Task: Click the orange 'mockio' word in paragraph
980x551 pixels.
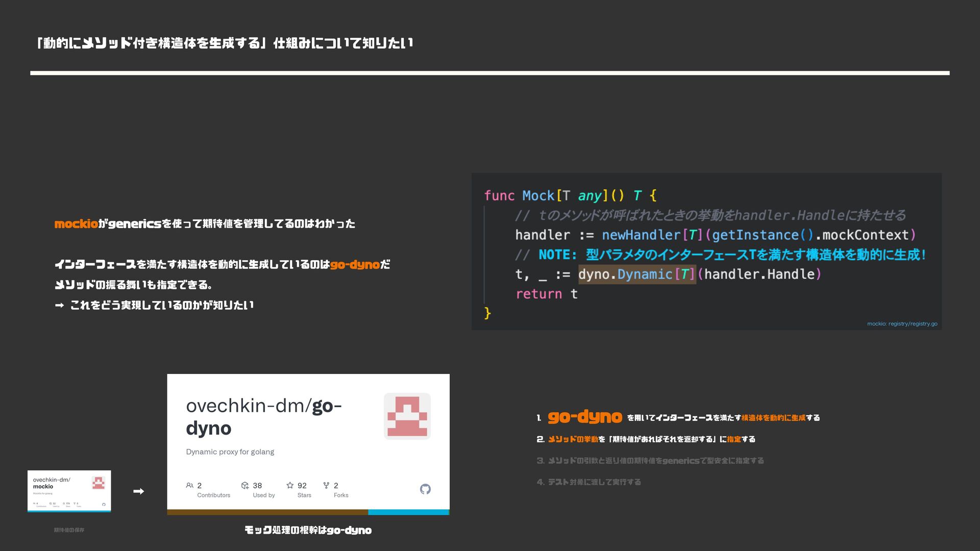Action: pyautogui.click(x=76, y=223)
